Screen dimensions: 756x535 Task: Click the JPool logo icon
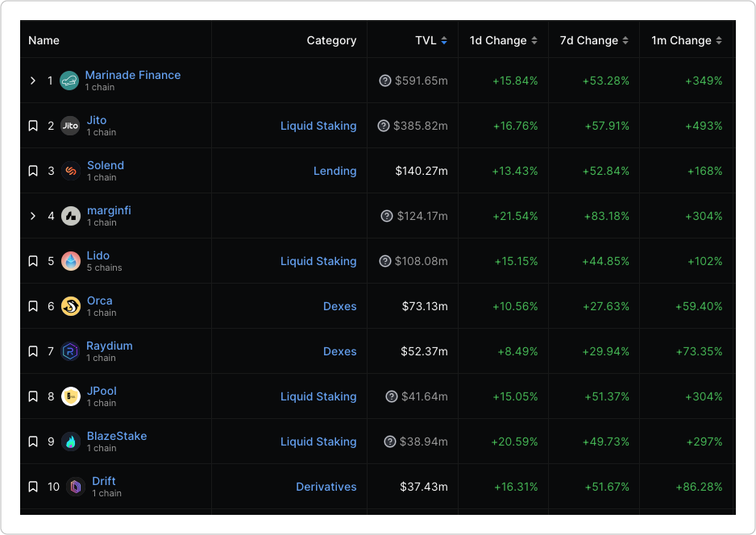(x=70, y=396)
